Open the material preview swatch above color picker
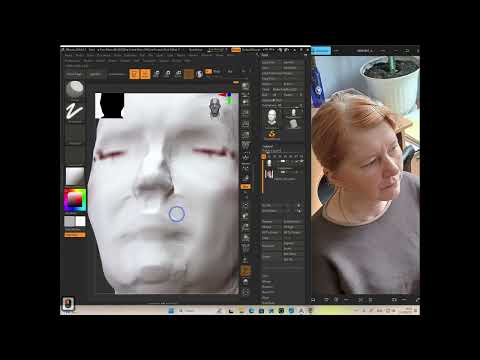Screen dimensions: 480x360 point(74,176)
